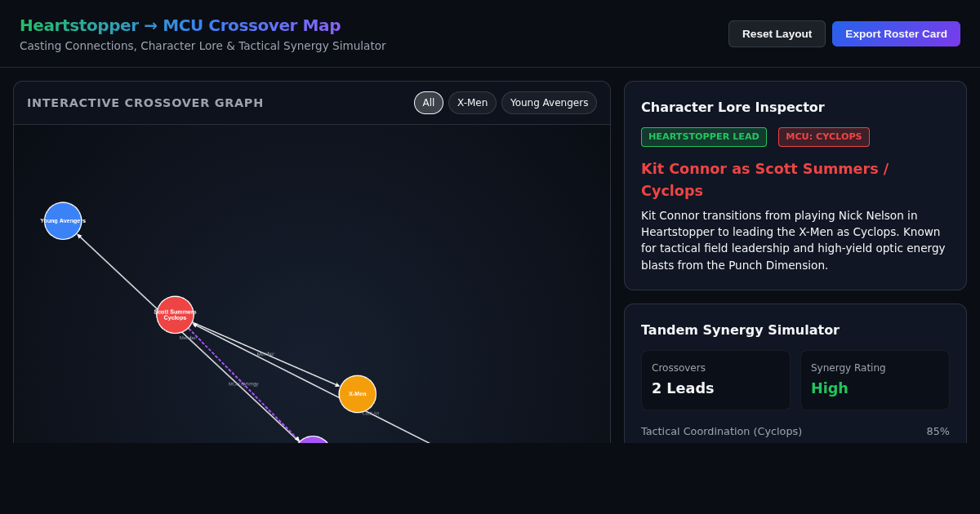Click the Casting Connections subtitle text
This screenshot has width=980, height=514.
coord(203,46)
